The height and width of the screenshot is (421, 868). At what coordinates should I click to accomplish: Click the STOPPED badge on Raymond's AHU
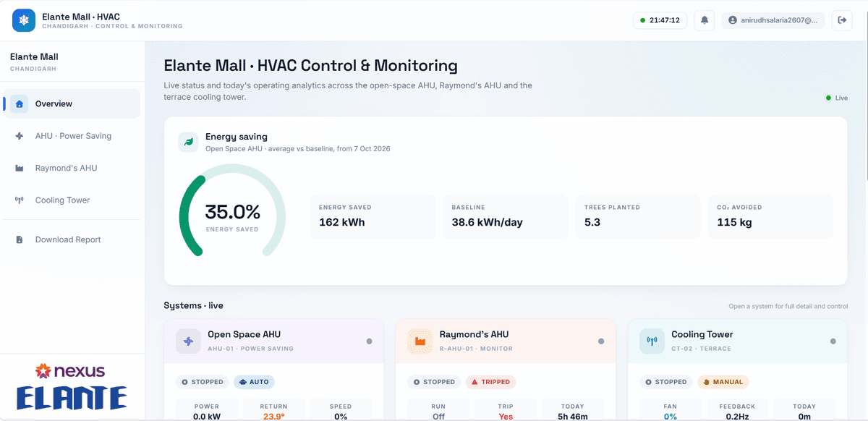[x=434, y=382]
